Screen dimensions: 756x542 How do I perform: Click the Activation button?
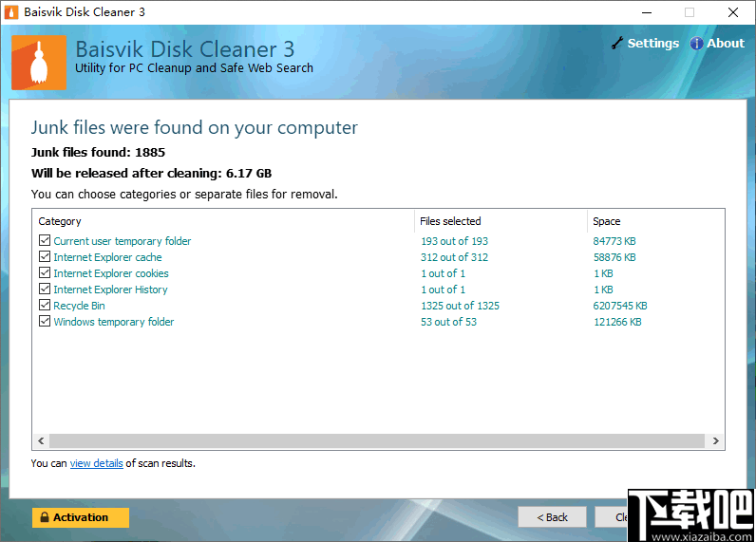coord(81,517)
